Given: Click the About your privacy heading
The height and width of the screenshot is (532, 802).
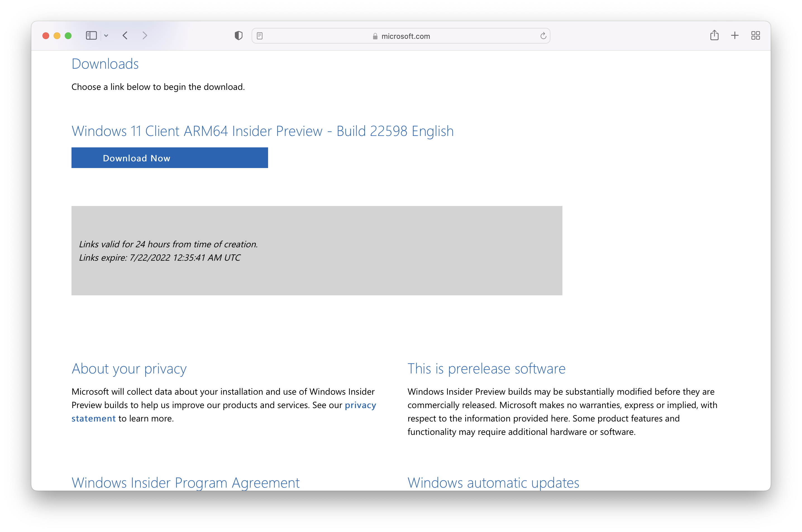Looking at the screenshot, I should click(x=129, y=369).
